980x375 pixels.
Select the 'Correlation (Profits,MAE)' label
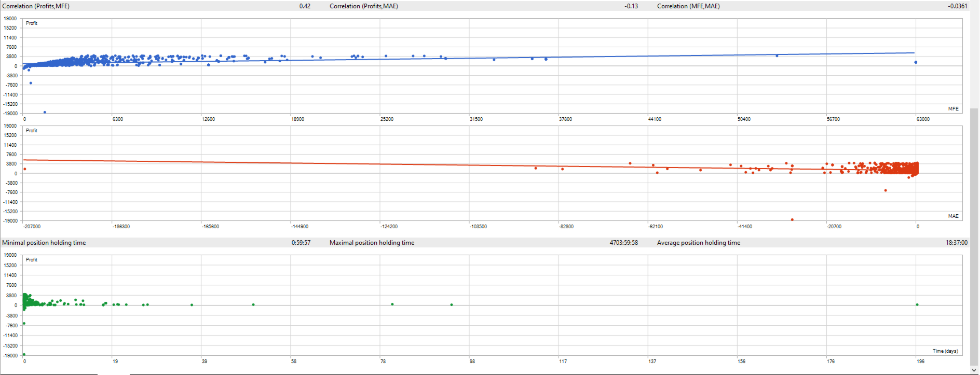(x=364, y=6)
